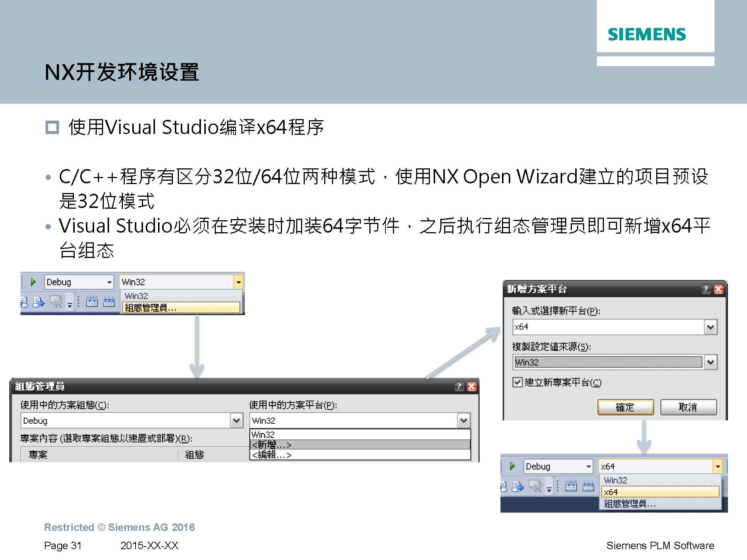Open 使用中的方案平台 Win32 dropdown
This screenshot has height=560, width=747.
[464, 421]
